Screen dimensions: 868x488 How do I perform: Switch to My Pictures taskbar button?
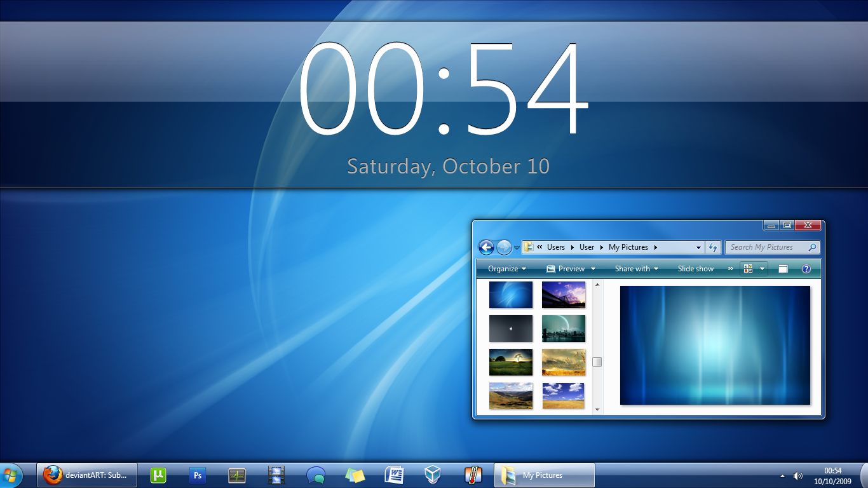[x=545, y=475]
